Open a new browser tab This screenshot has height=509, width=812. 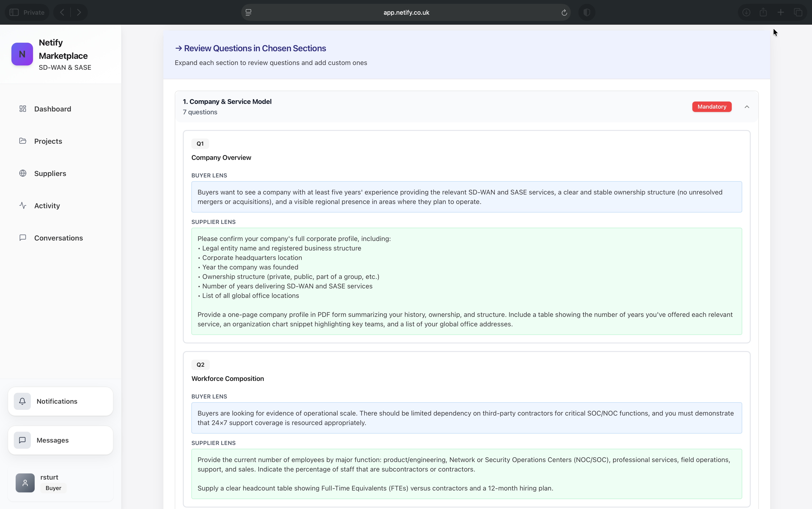(x=781, y=12)
